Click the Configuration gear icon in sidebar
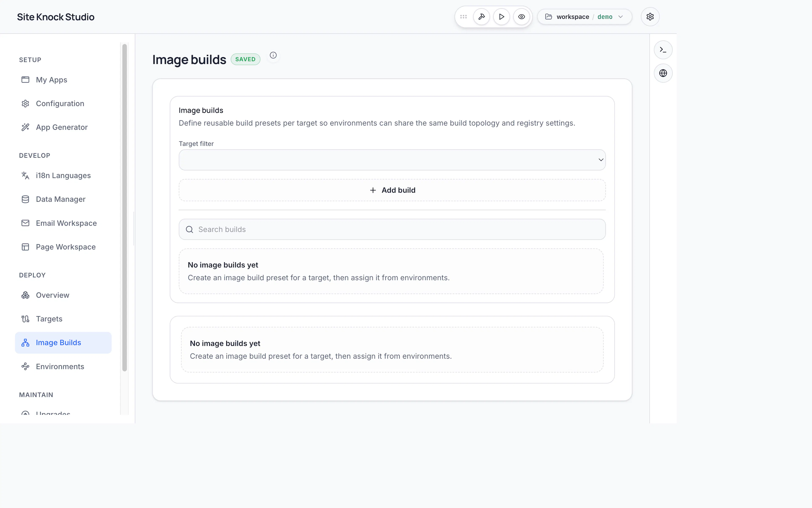 pyautogui.click(x=26, y=104)
